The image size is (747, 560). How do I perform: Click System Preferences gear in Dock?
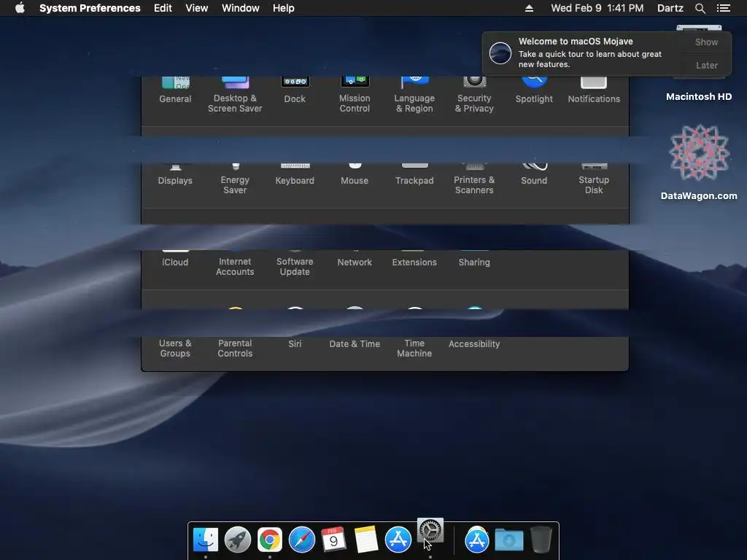[430, 531]
